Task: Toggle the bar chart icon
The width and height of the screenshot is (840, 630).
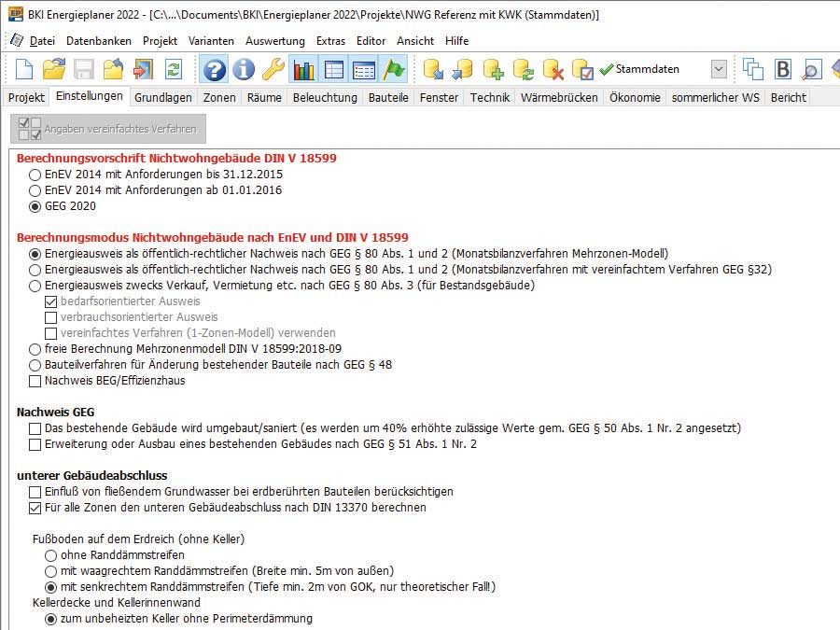Action: [x=303, y=70]
